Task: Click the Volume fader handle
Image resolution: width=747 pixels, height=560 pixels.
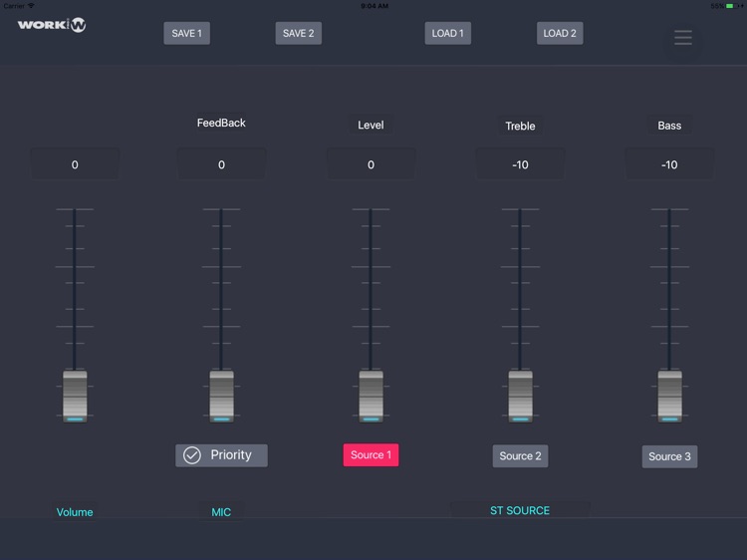Action: (75, 396)
